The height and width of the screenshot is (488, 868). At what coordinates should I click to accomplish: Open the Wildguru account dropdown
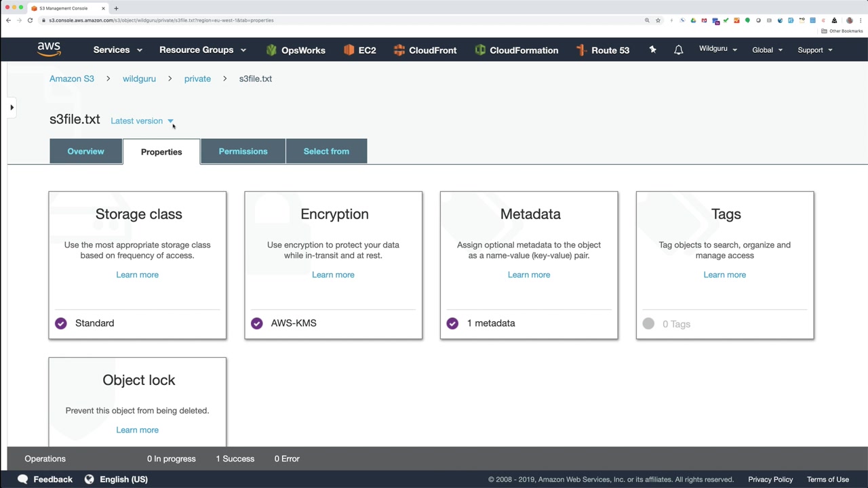(x=718, y=49)
